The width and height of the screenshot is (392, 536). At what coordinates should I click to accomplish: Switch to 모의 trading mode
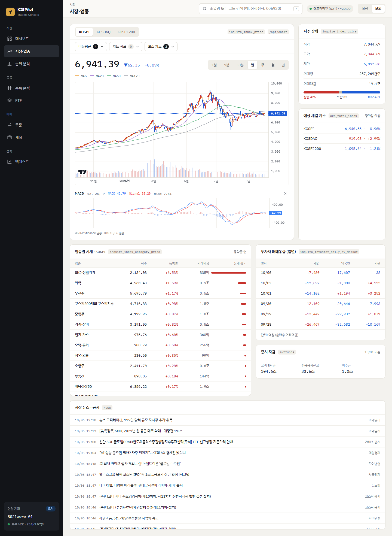(378, 9)
